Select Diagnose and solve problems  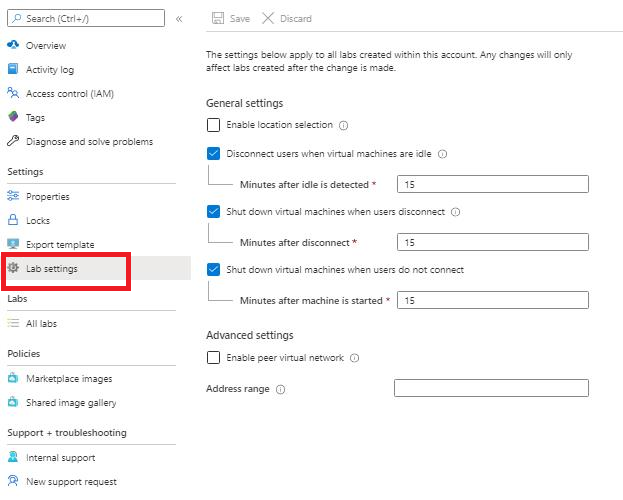click(91, 141)
